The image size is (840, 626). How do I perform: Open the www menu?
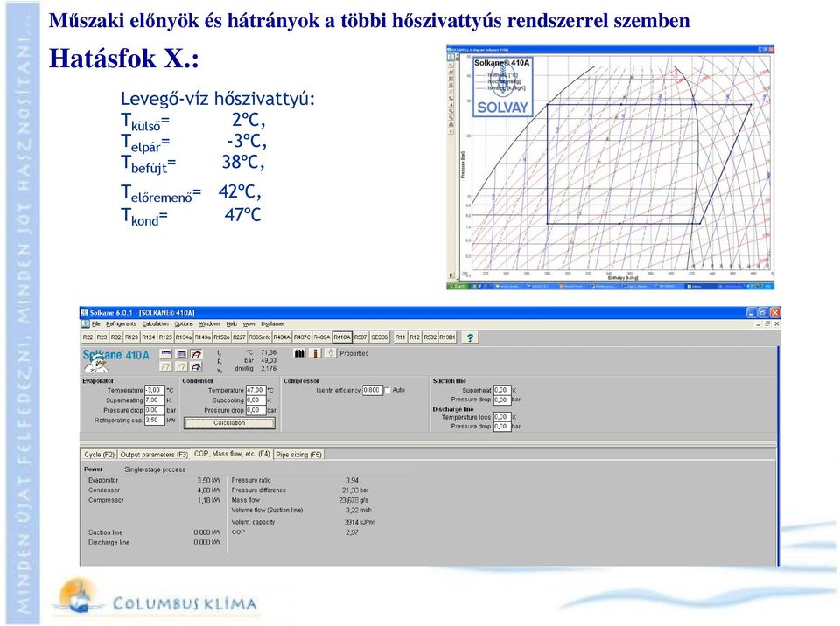coord(249,324)
